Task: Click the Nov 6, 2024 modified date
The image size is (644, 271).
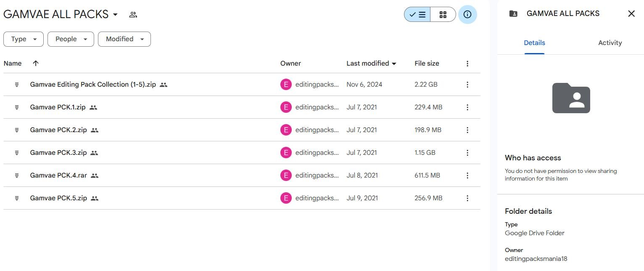Action: [x=364, y=85]
